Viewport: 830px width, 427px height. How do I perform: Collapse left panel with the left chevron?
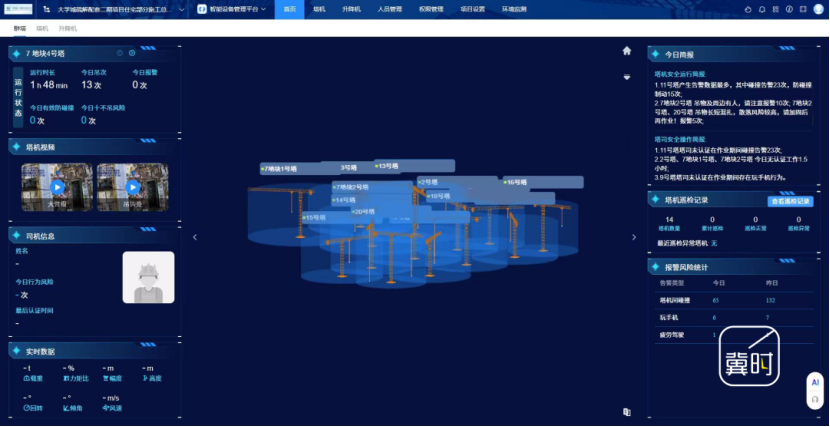pos(195,237)
